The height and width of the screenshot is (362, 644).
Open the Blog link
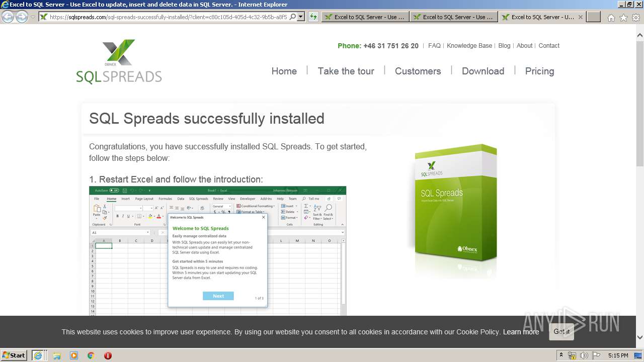pos(504,46)
